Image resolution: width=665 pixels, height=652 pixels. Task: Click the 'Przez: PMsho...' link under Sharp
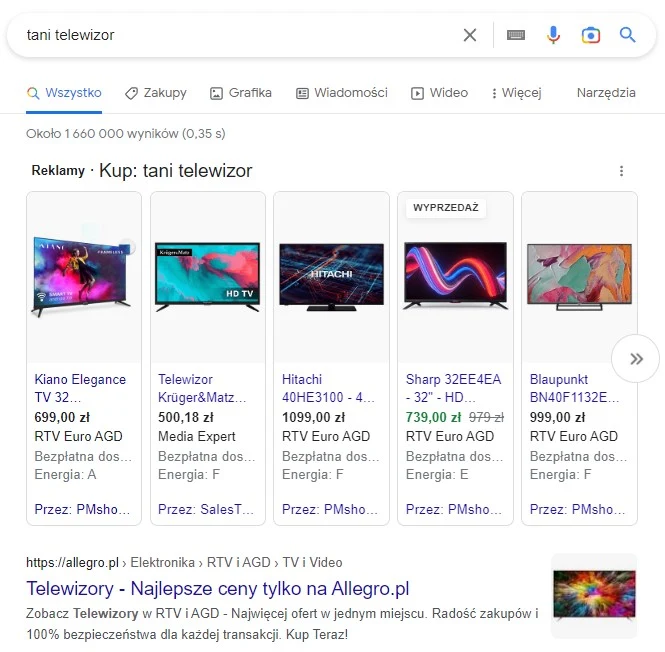click(453, 509)
